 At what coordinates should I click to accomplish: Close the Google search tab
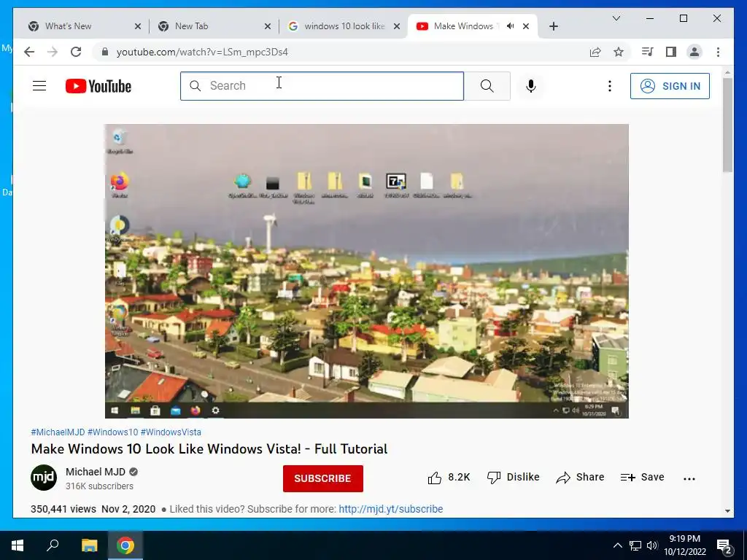point(396,26)
